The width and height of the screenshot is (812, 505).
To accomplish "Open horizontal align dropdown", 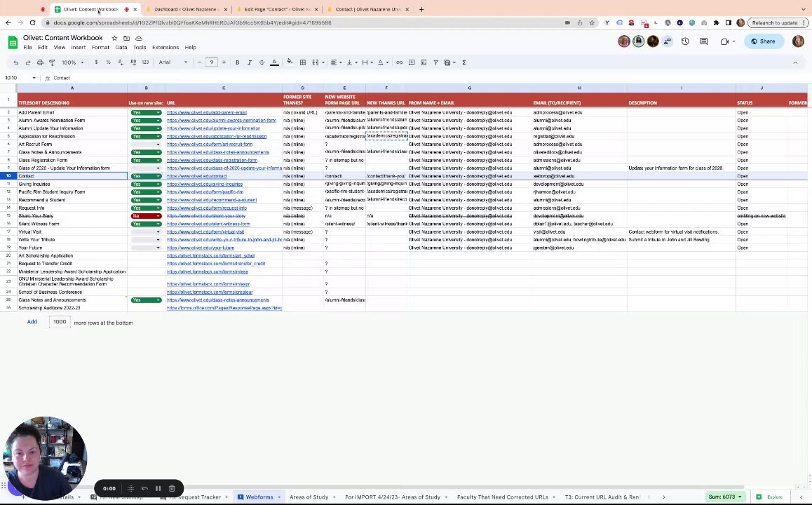I will 336,62.
